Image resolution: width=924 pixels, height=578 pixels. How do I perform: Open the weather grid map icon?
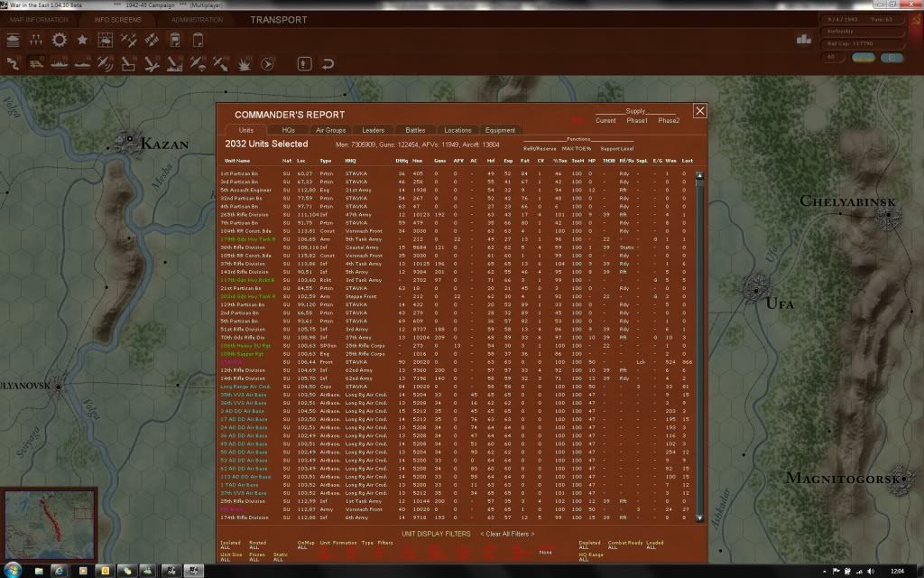click(x=106, y=40)
